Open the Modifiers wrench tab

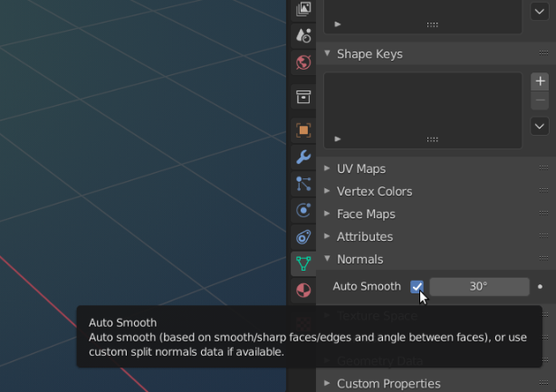303,157
